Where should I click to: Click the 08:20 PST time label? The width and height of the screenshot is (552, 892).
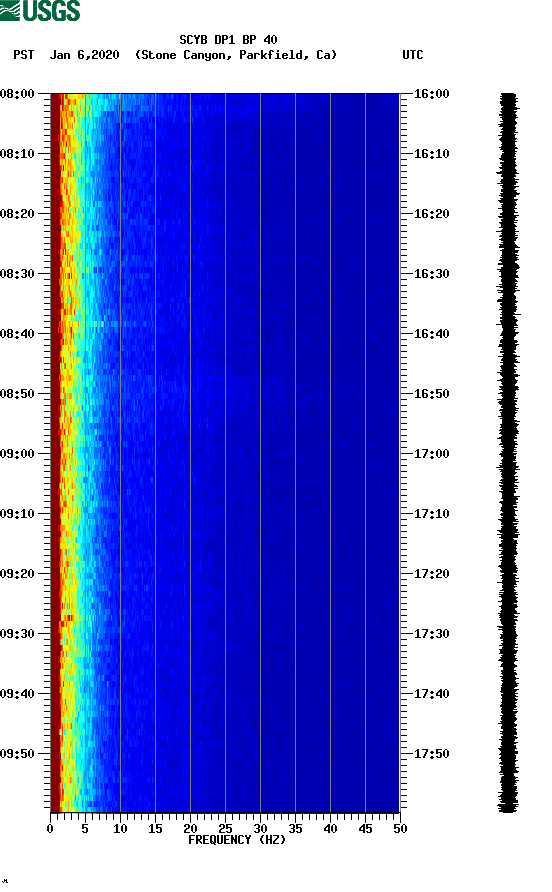click(18, 214)
